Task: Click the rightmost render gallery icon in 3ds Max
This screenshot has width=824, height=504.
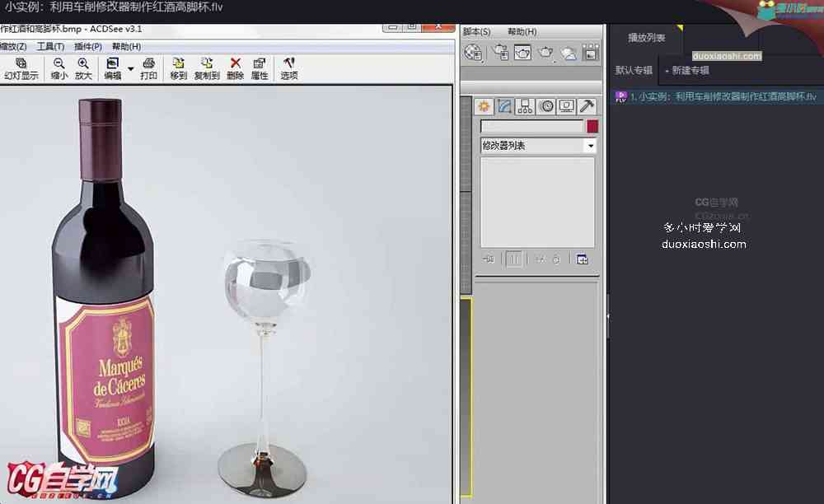Action: (x=591, y=53)
